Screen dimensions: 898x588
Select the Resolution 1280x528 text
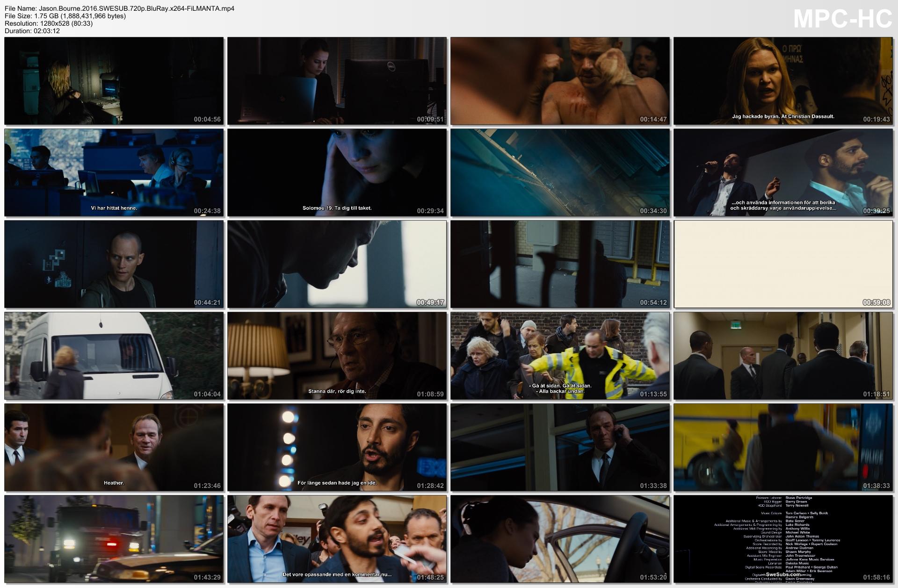tap(49, 23)
